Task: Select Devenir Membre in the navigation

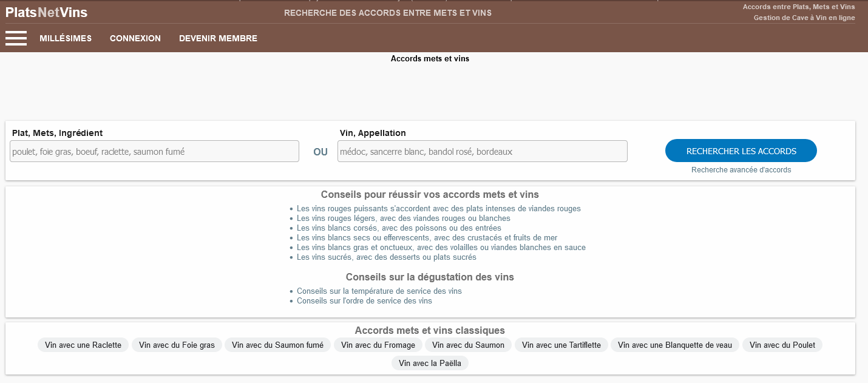Action: point(218,38)
